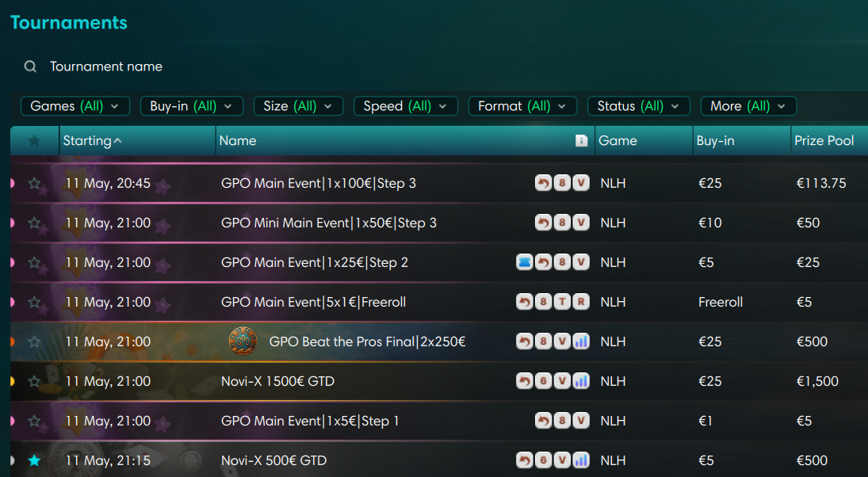Screen dimensions: 868x477
Task: Click the re-entry icon on GPO Main Event Step 3
Action: (544, 183)
